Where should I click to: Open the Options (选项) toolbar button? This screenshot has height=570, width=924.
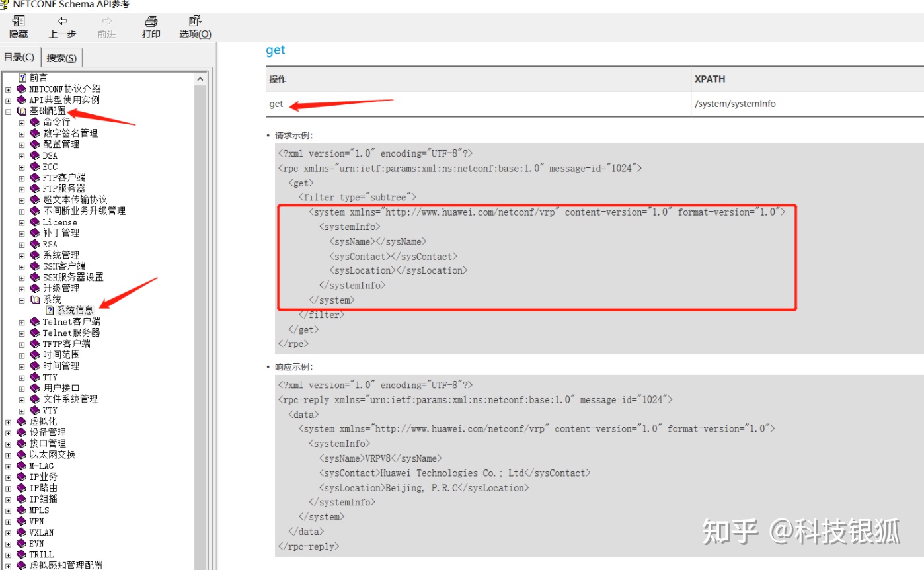[x=195, y=27]
